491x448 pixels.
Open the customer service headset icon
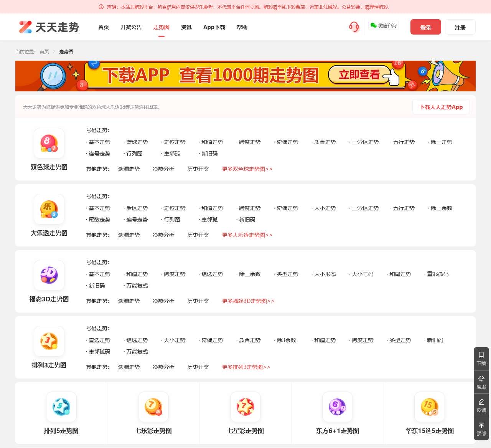(354, 27)
